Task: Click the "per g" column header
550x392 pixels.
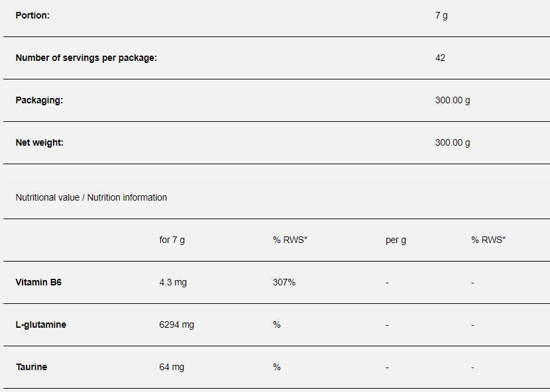Action: tap(396, 240)
